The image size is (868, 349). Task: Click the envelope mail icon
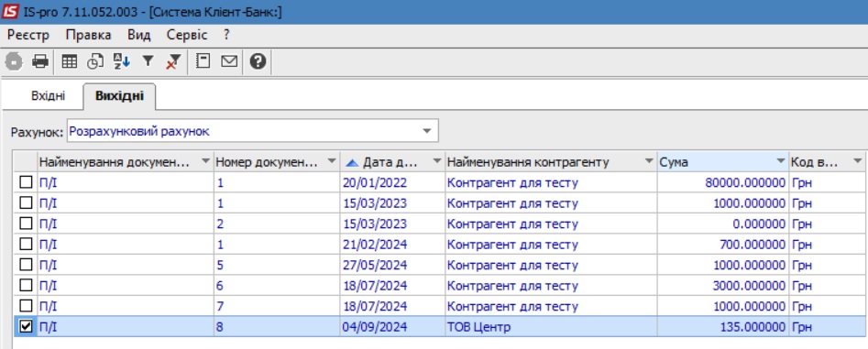click(228, 61)
